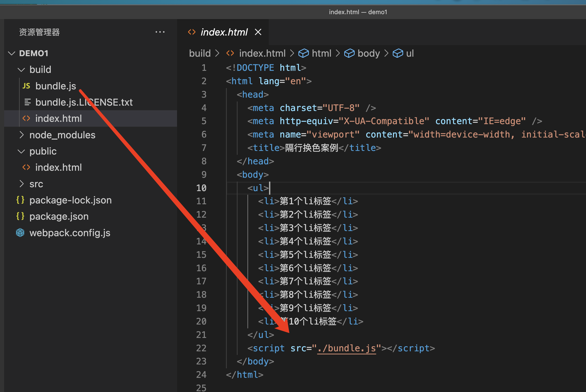Click the closing </body> tag
Screen dimensions: 586x392
coord(255,362)
